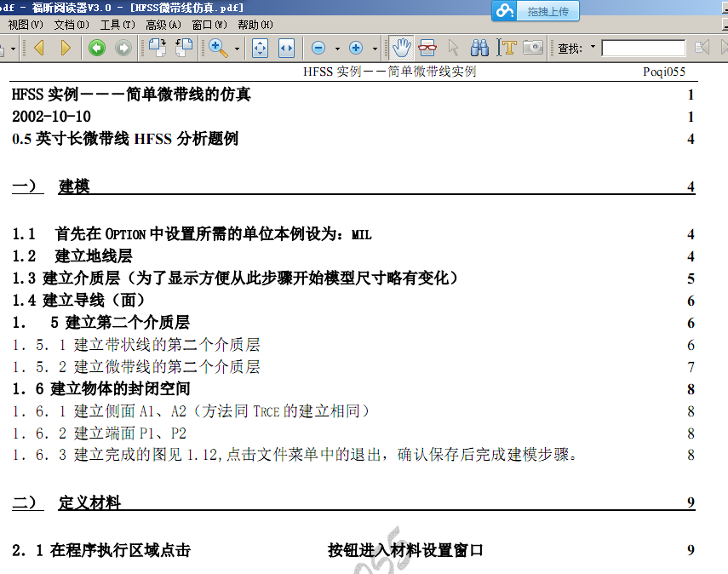728x574 pixels.
Task: Focus the 查找 search text field
Action: tap(643, 48)
